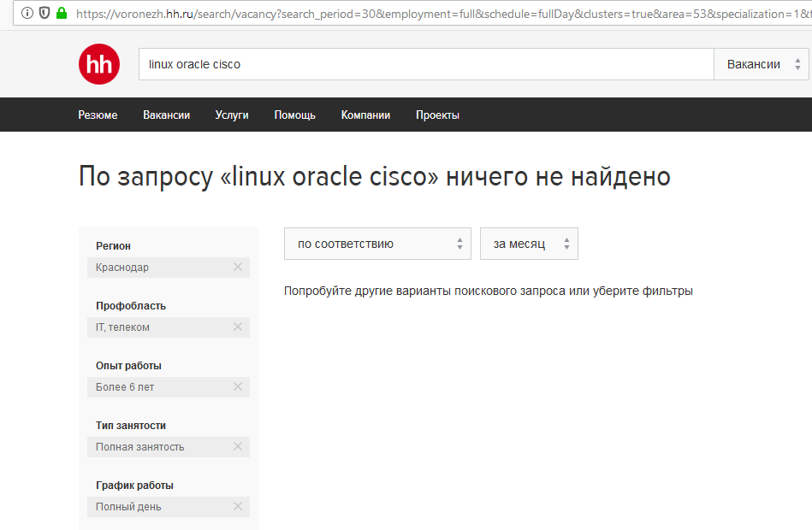Click the IT, телеком filter tag

click(x=169, y=327)
